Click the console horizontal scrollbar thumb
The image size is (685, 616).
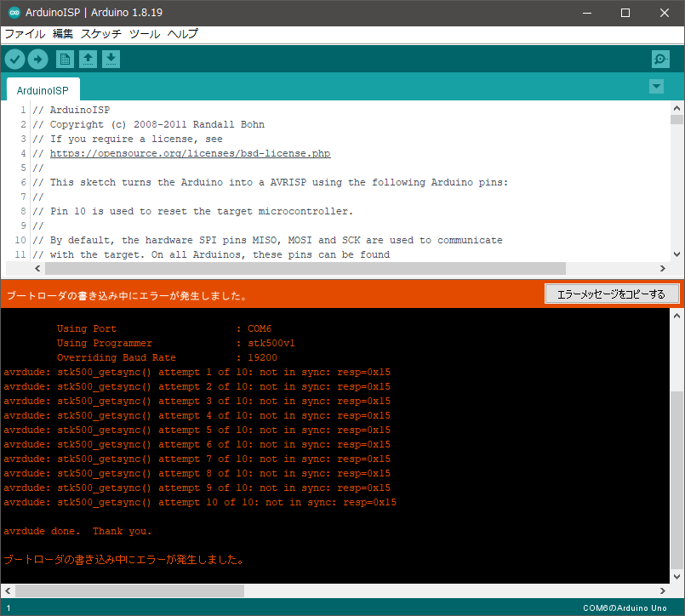click(x=129, y=590)
